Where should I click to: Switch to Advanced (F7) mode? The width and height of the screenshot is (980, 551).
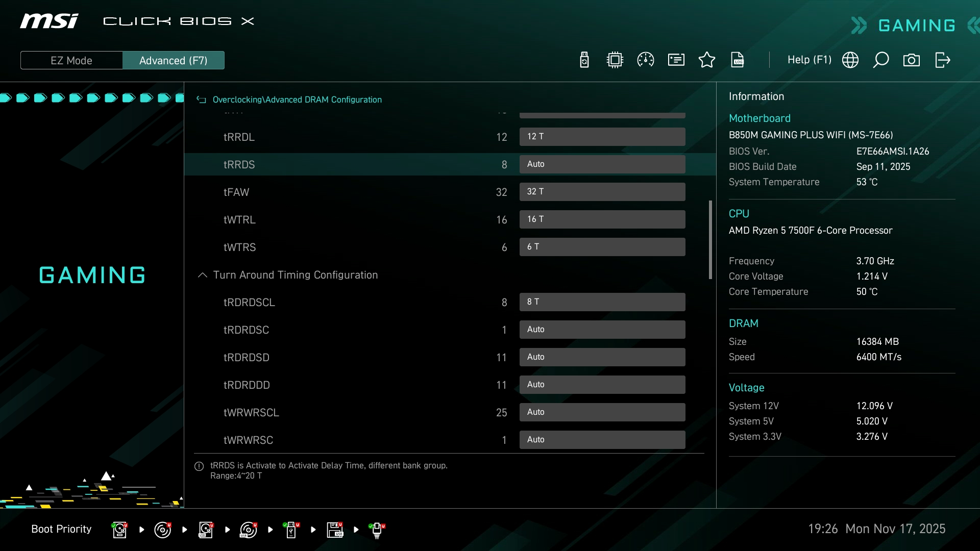coord(174,60)
